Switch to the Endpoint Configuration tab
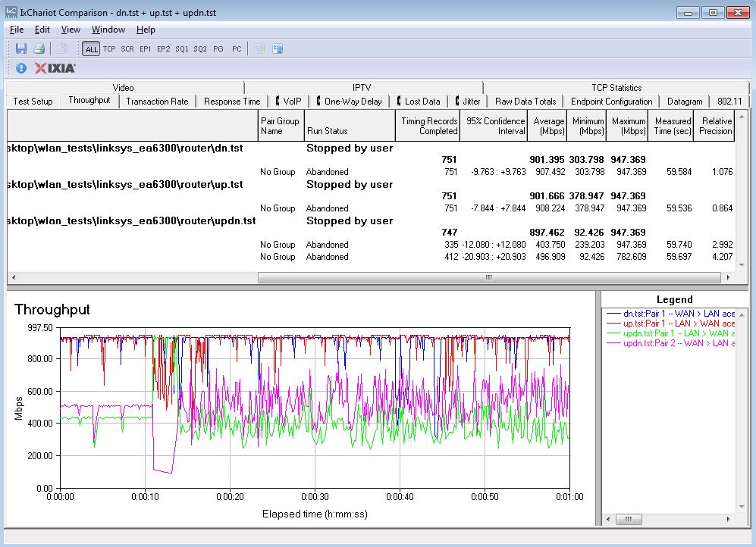Image resolution: width=756 pixels, height=547 pixels. click(x=611, y=101)
